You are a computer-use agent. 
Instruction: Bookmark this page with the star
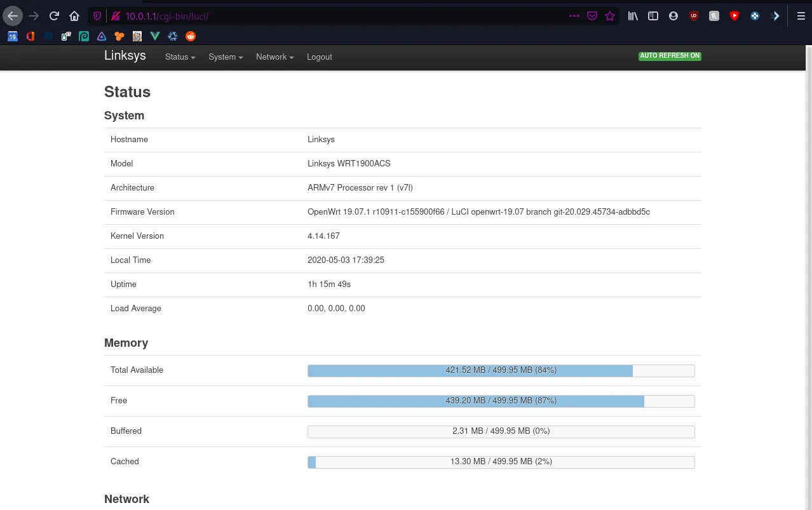click(x=610, y=16)
